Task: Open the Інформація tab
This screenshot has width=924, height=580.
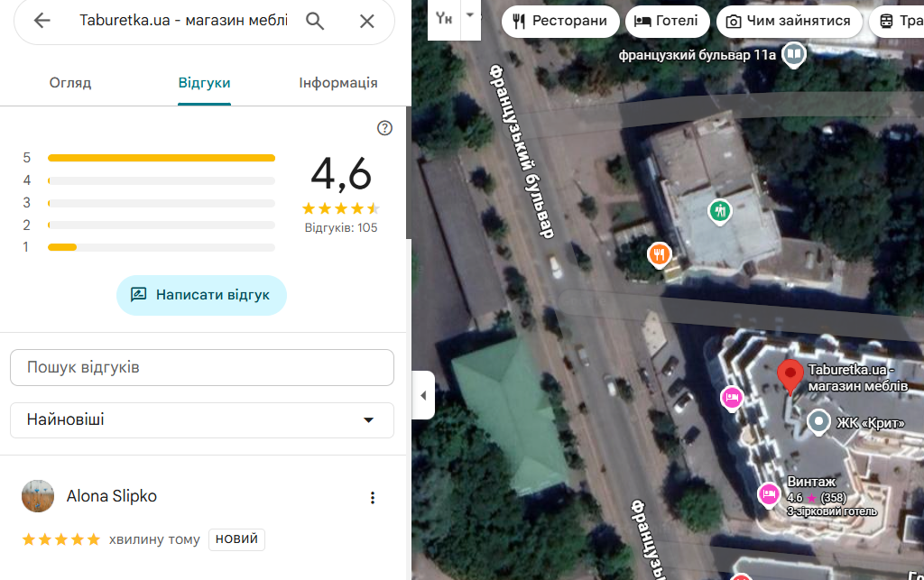Action: click(x=338, y=83)
